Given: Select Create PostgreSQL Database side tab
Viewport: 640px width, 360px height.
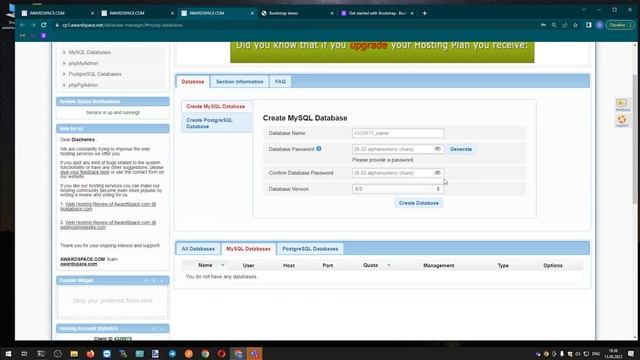Looking at the screenshot, I should pyautogui.click(x=216, y=123).
